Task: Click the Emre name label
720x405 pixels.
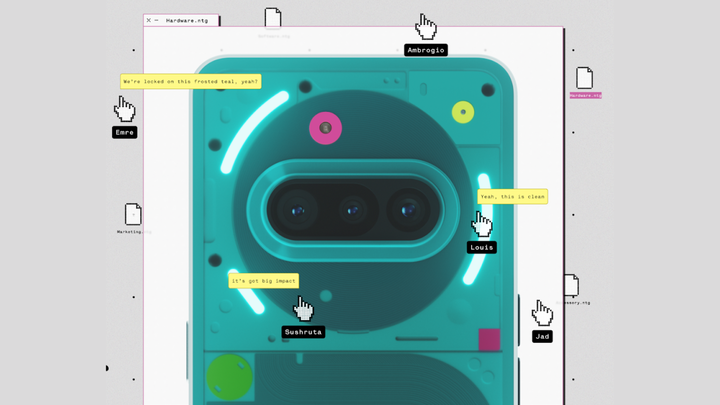Action: coord(124,132)
